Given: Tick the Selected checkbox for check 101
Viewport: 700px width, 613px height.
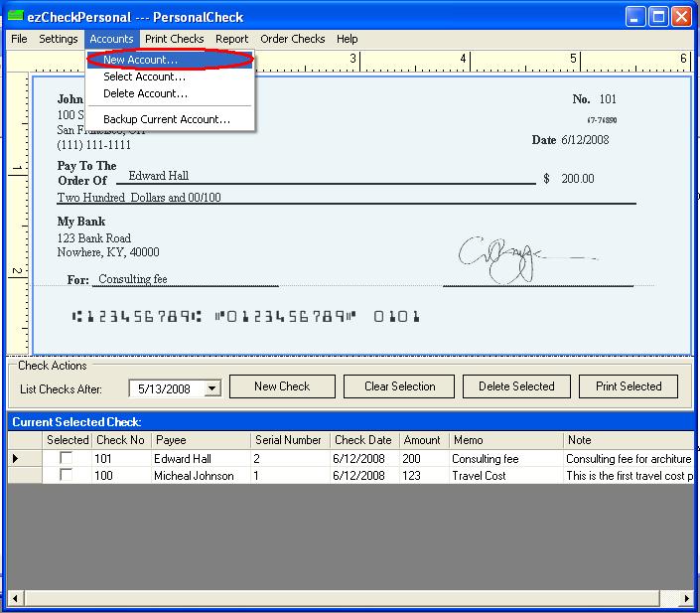Looking at the screenshot, I should (67, 459).
